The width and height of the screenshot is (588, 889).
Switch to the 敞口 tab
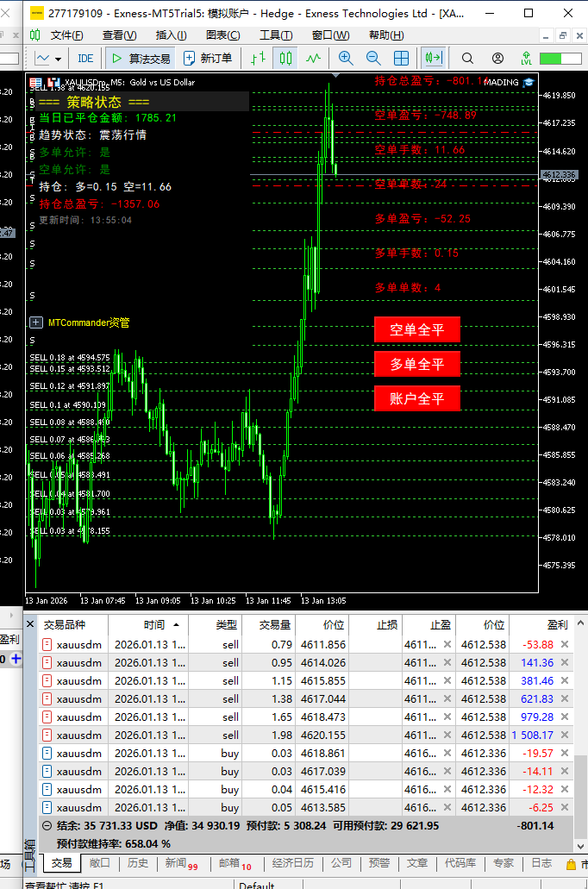tap(100, 863)
